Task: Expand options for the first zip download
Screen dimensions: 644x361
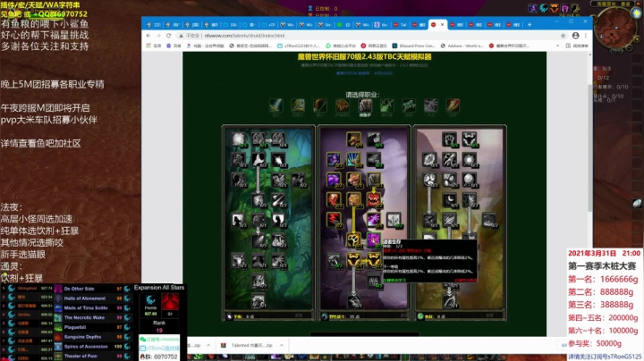Action: pyautogui.click(x=208, y=346)
